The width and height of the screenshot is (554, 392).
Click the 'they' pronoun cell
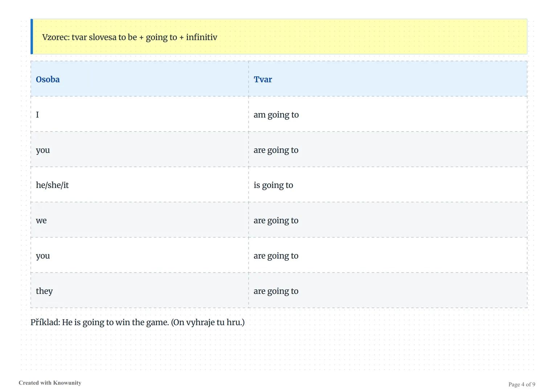[44, 291]
